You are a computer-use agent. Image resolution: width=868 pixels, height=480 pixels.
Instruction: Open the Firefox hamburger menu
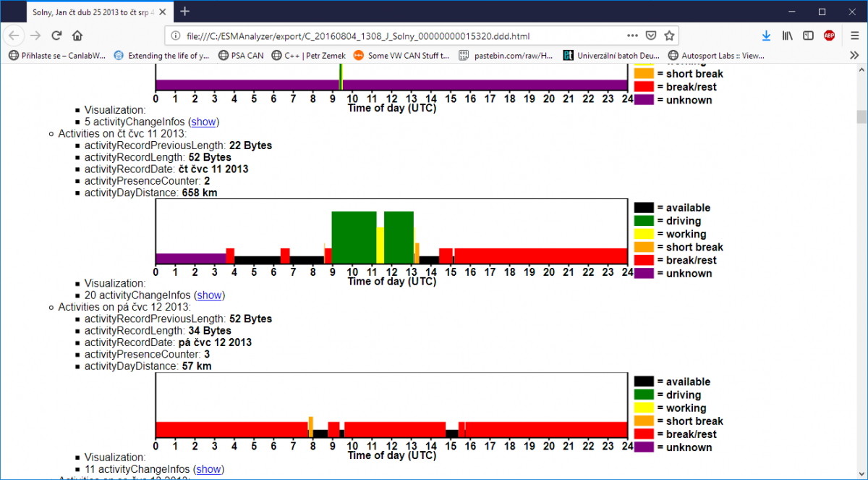854,35
